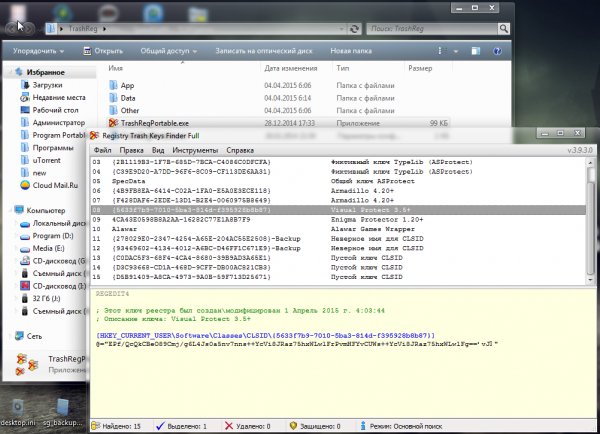
Task: Select row 09 Enigma Protector 1.20+
Action: pyautogui.click(x=338, y=219)
